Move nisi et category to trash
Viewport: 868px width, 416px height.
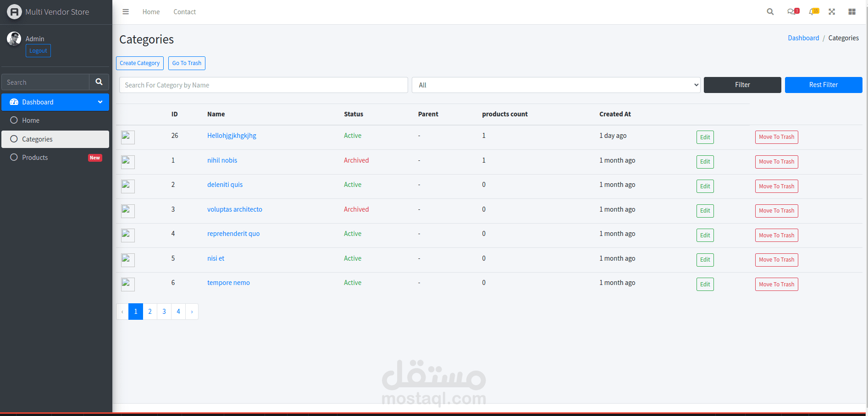[776, 260]
